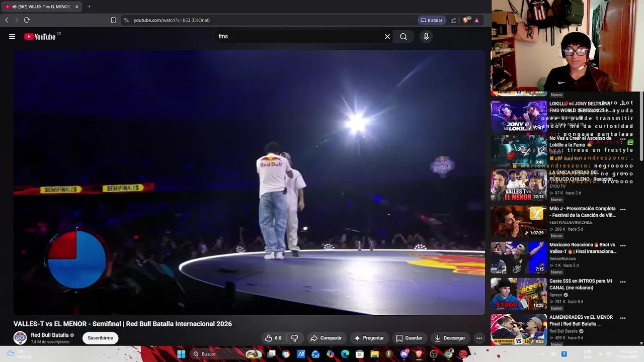Open options menu for ALMENDRADES vs EL MENOR video
The width and height of the screenshot is (644, 362).
tap(623, 318)
